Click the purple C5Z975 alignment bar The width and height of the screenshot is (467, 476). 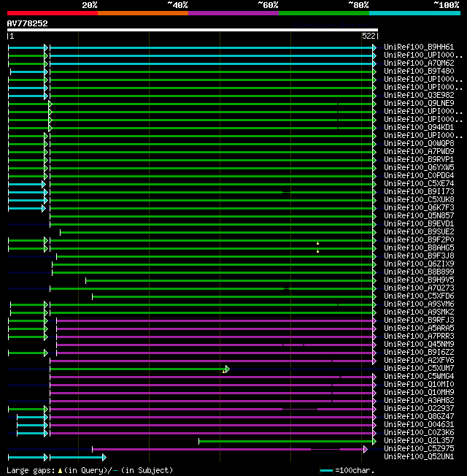230,449
